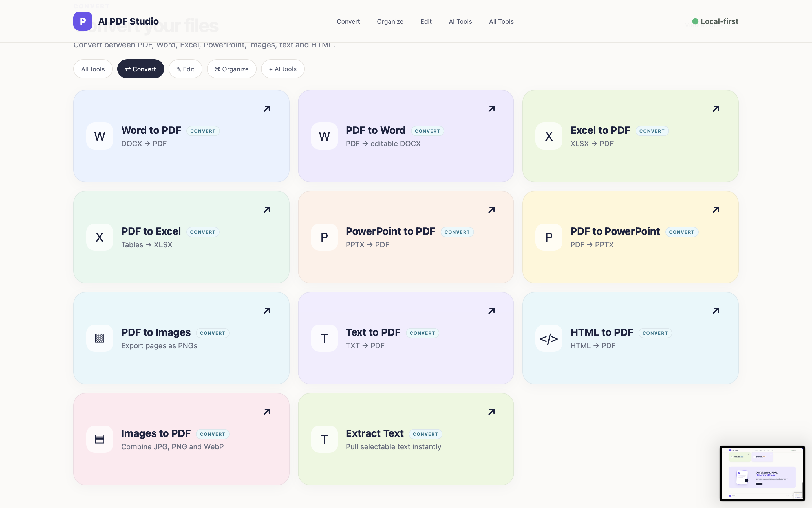
Task: Click the CONVERT badge on Word to PDF
Action: [x=203, y=131]
